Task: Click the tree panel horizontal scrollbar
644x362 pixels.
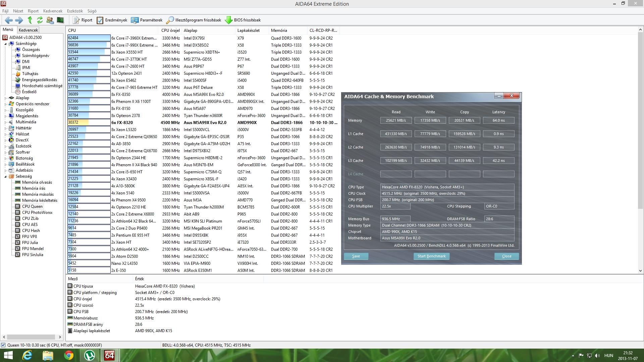Action: [x=32, y=337]
